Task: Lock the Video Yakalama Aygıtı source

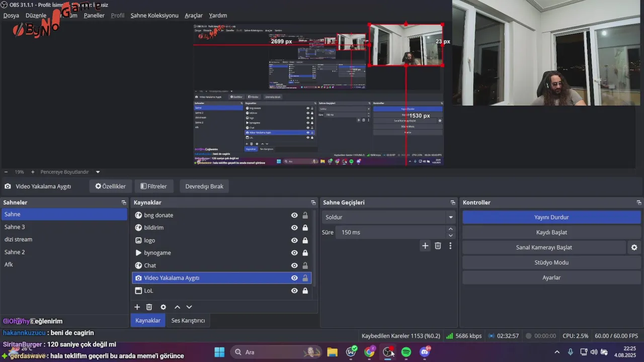Action: pyautogui.click(x=305, y=278)
